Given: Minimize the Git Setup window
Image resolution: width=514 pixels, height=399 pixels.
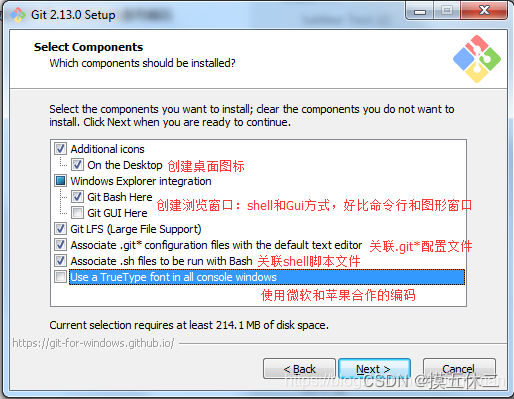Looking at the screenshot, I should (x=420, y=11).
